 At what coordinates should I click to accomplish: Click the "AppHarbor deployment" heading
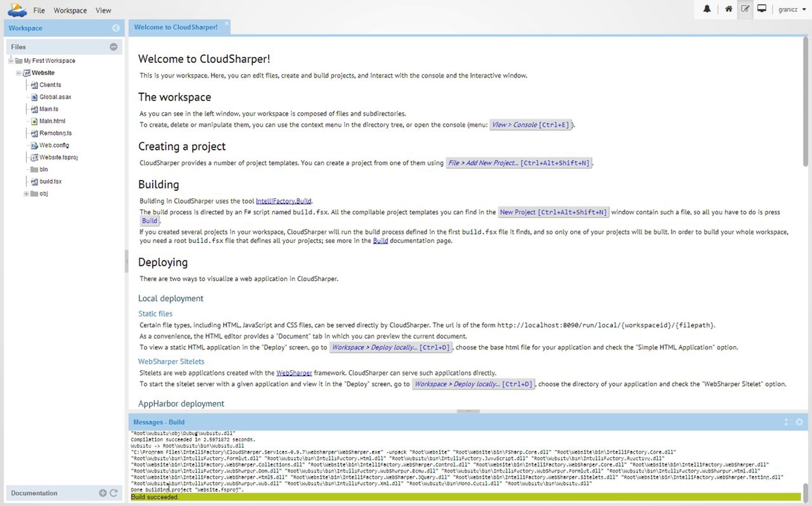click(x=181, y=404)
